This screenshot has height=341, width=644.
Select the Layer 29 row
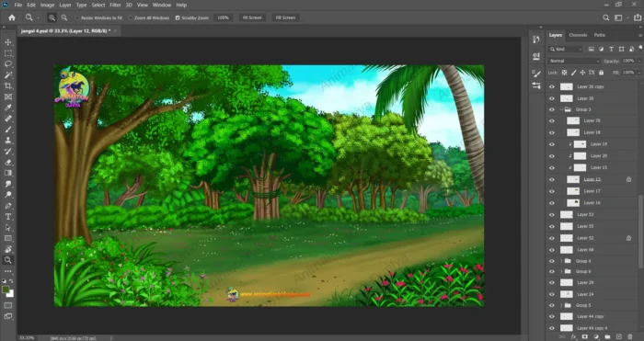[592, 283]
